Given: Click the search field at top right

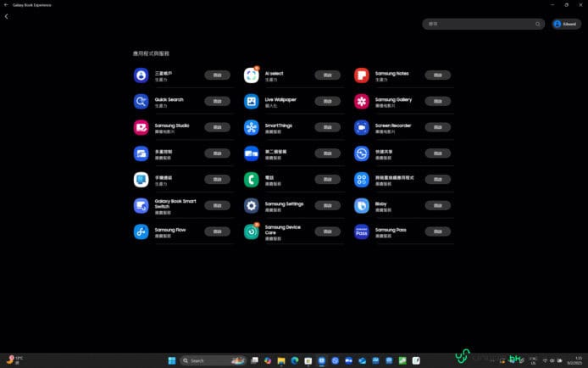Looking at the screenshot, I should (x=479, y=24).
